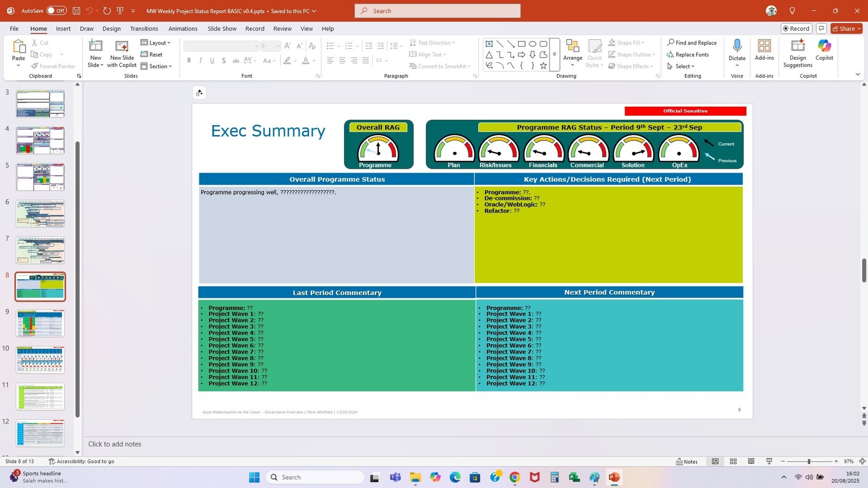Open the Section dropdown menu
868x488 pixels.
pos(156,66)
